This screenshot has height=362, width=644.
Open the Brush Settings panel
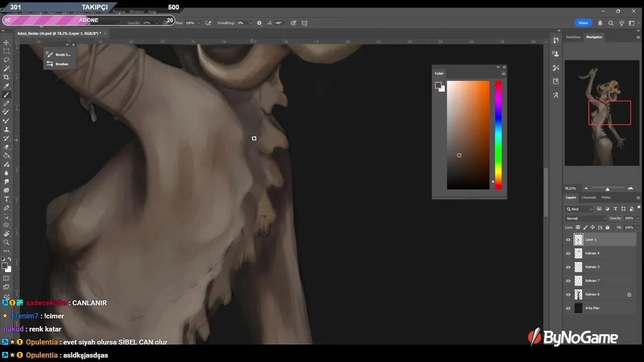tap(59, 54)
